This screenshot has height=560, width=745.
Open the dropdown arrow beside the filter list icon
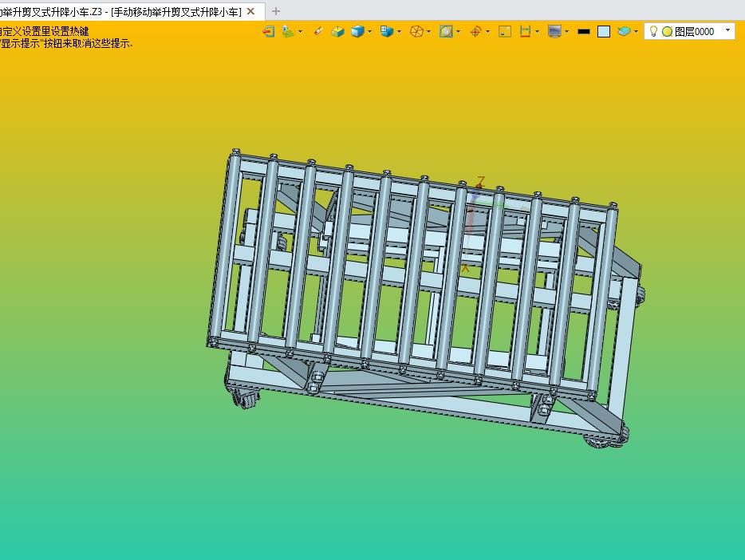click(300, 32)
